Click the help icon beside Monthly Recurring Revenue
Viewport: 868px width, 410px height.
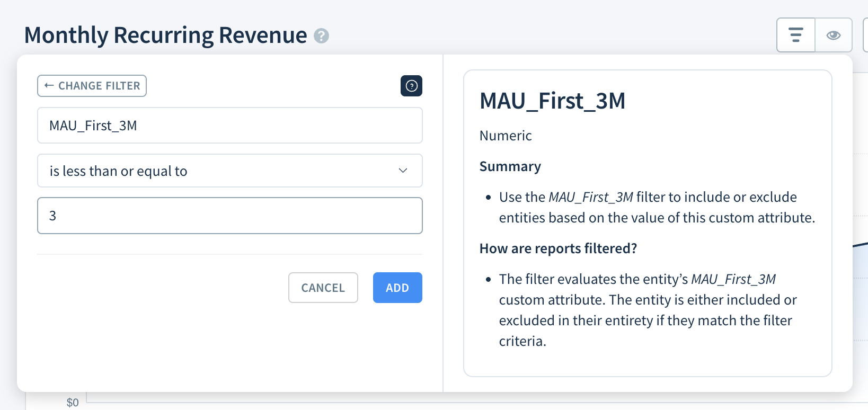pyautogui.click(x=321, y=36)
